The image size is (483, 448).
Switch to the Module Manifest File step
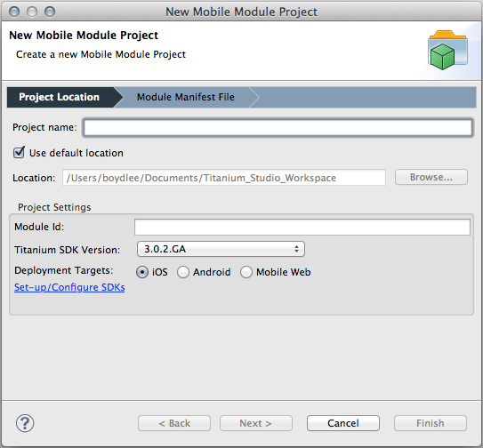[x=186, y=97]
